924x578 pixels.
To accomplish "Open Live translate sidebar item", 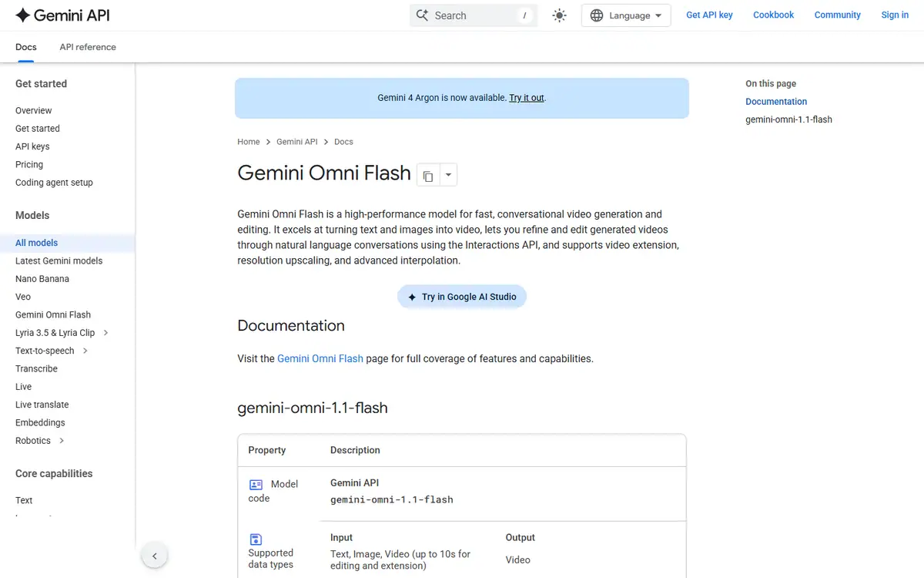I will pos(42,405).
